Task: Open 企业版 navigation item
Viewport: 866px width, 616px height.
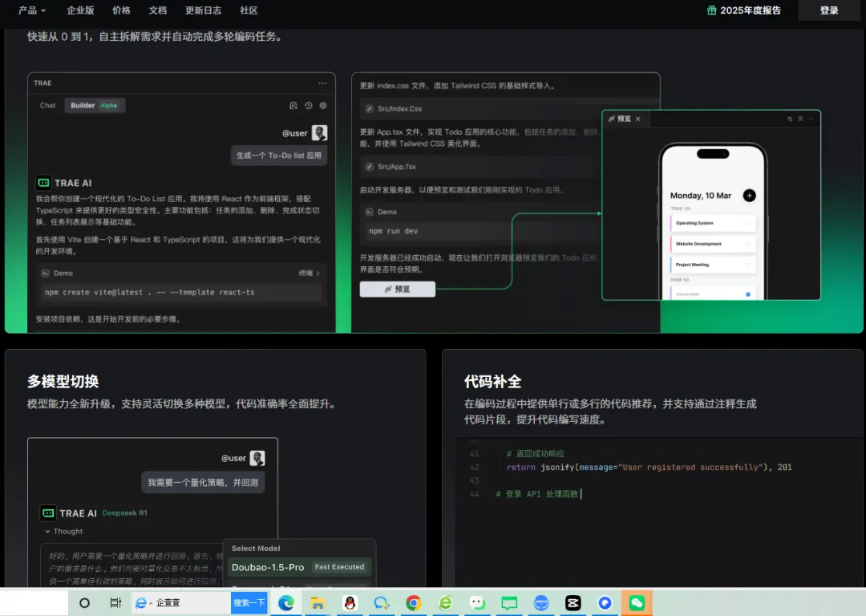Action: pyautogui.click(x=81, y=10)
